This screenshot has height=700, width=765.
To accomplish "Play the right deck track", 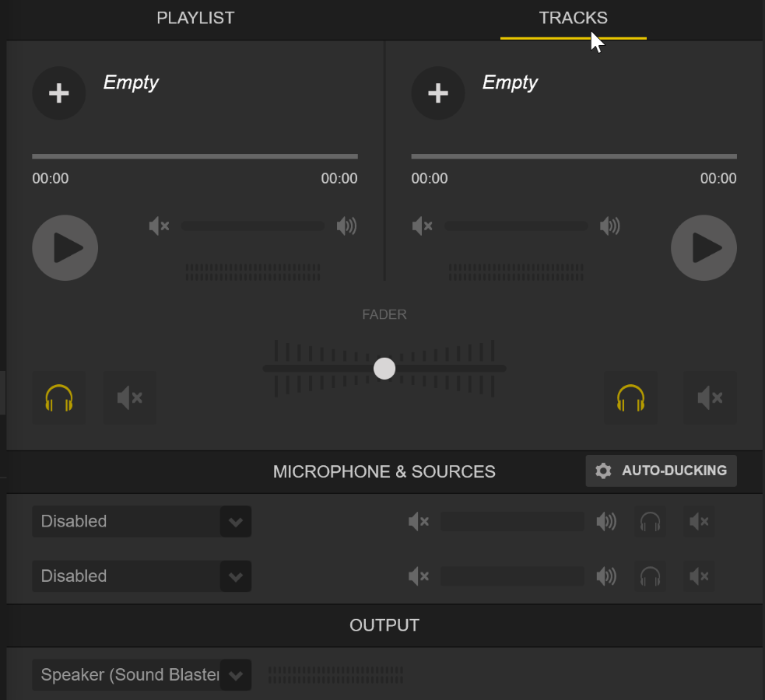I will 704,247.
